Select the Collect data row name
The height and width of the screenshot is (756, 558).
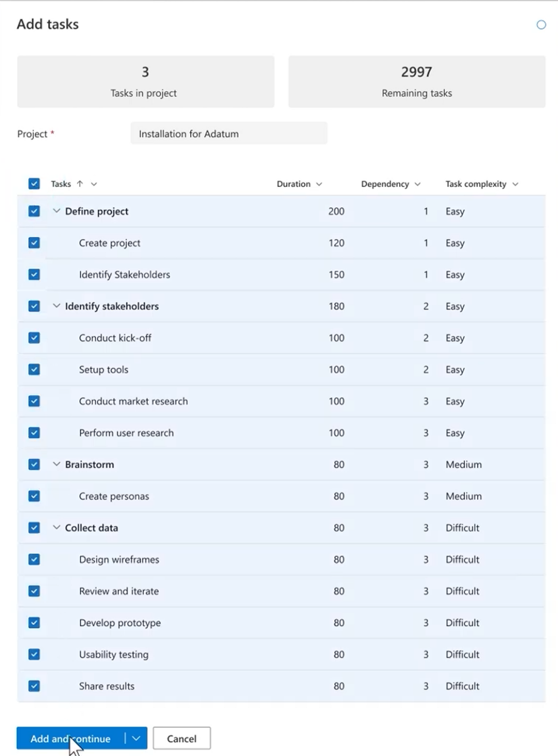point(91,528)
